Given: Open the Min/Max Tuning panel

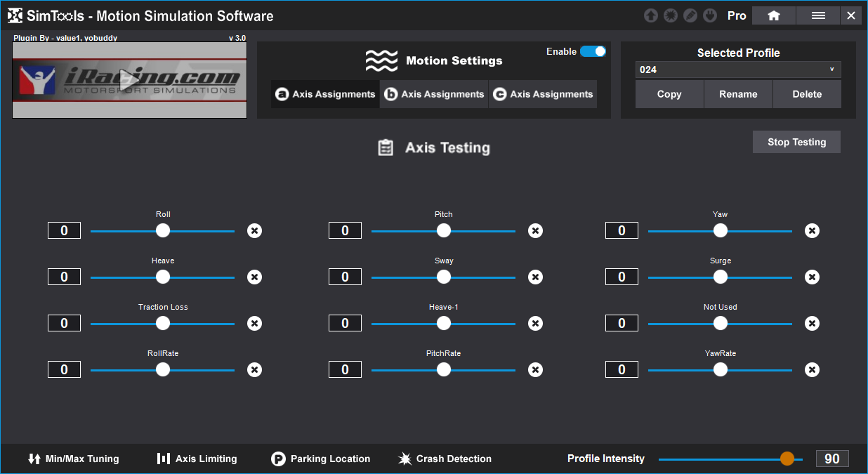Looking at the screenshot, I should (x=73, y=459).
